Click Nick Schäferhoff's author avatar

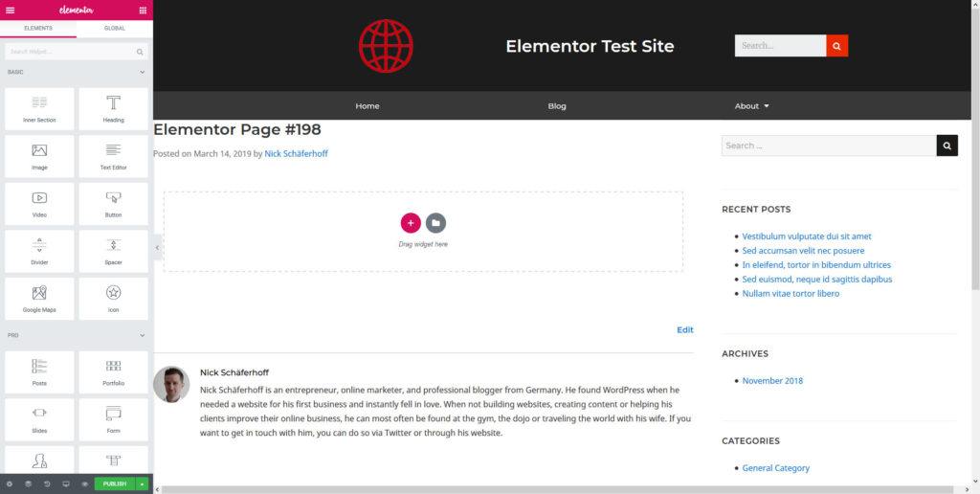(171, 384)
